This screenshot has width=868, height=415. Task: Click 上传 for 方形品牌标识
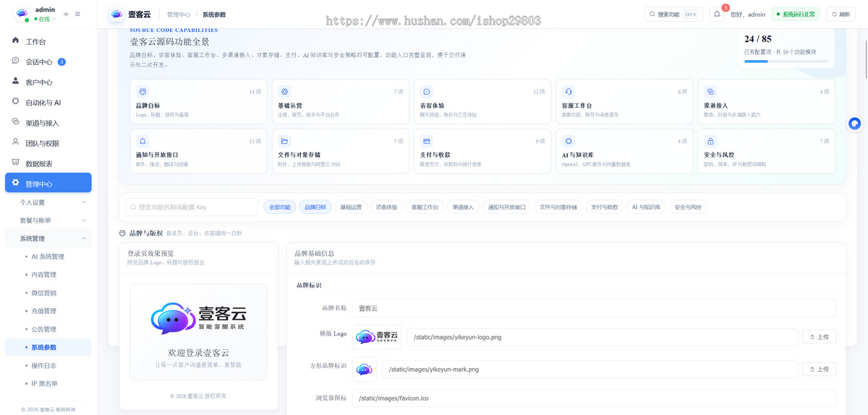tap(819, 369)
